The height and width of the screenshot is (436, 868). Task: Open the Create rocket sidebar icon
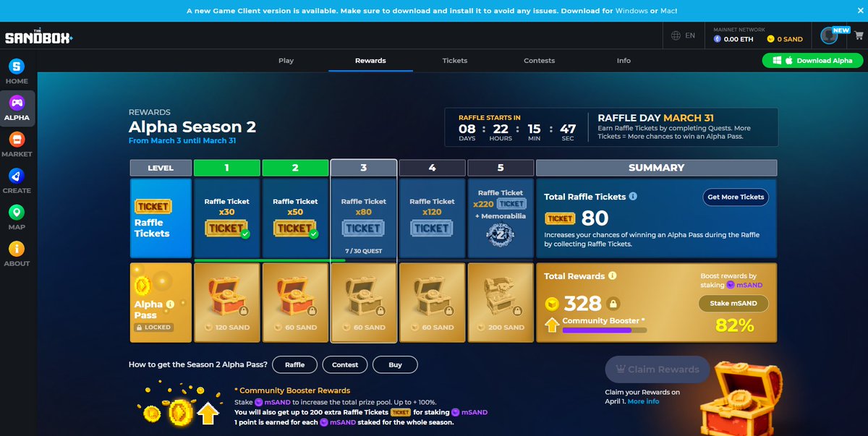17,176
